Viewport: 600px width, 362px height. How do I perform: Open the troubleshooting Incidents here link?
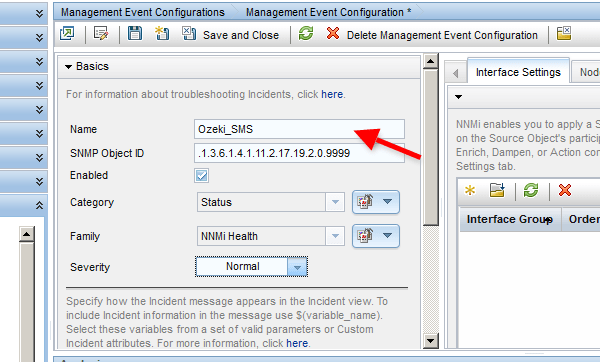click(332, 94)
